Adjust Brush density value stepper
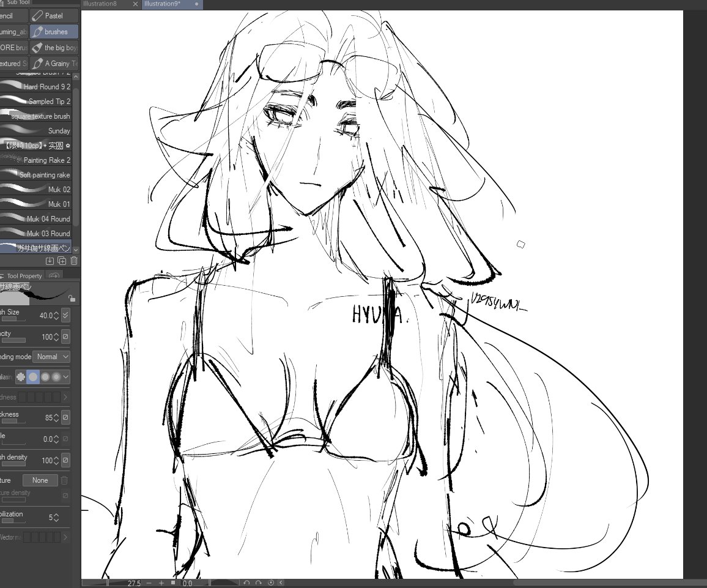The image size is (707, 588). [x=56, y=460]
